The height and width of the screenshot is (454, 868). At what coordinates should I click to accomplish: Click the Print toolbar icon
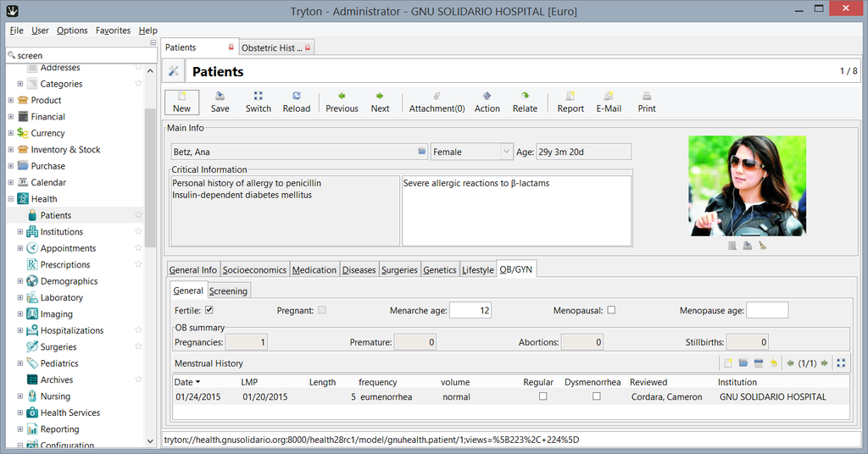click(647, 102)
